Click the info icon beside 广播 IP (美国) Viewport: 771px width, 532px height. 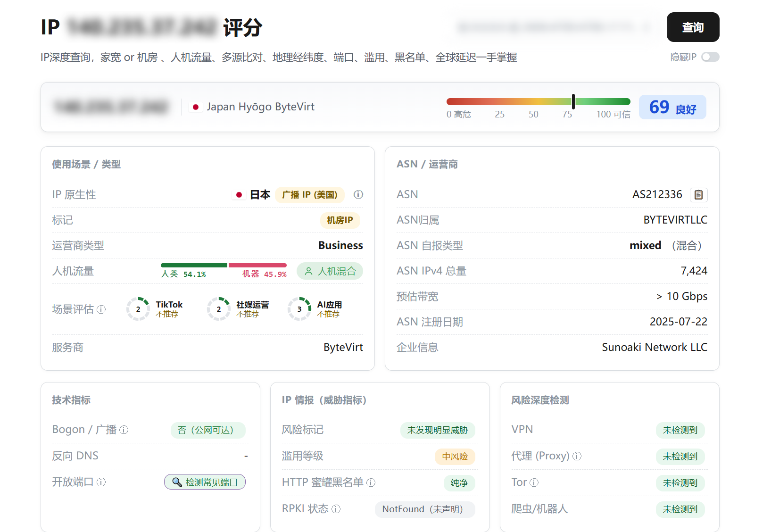(x=358, y=194)
